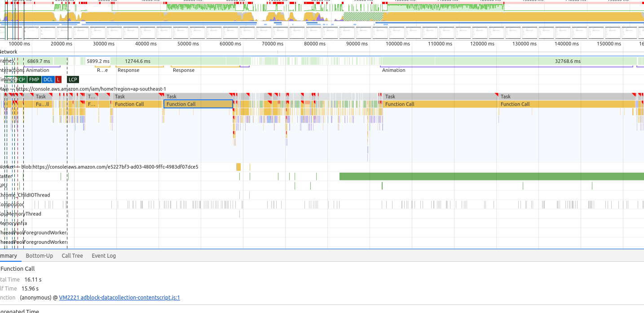Expand the GpuMemoryThread track

[21, 214]
